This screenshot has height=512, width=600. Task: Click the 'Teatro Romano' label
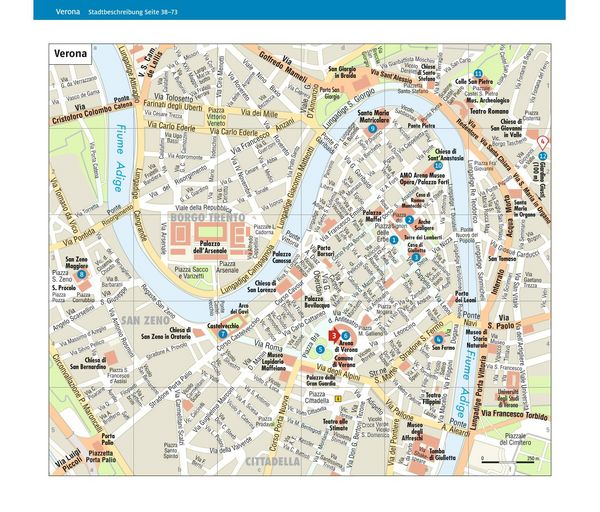[x=489, y=111]
